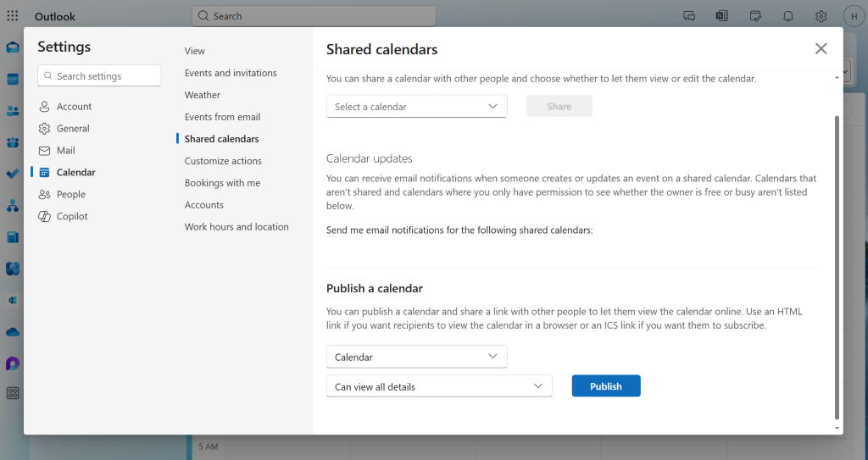The height and width of the screenshot is (460, 868).
Task: Click the scrollbar down arrow
Action: (x=837, y=428)
